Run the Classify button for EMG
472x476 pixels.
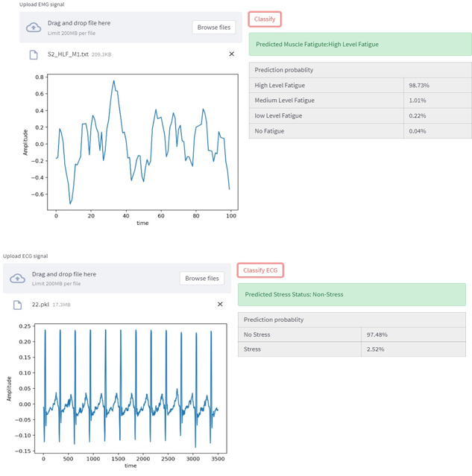pos(265,19)
